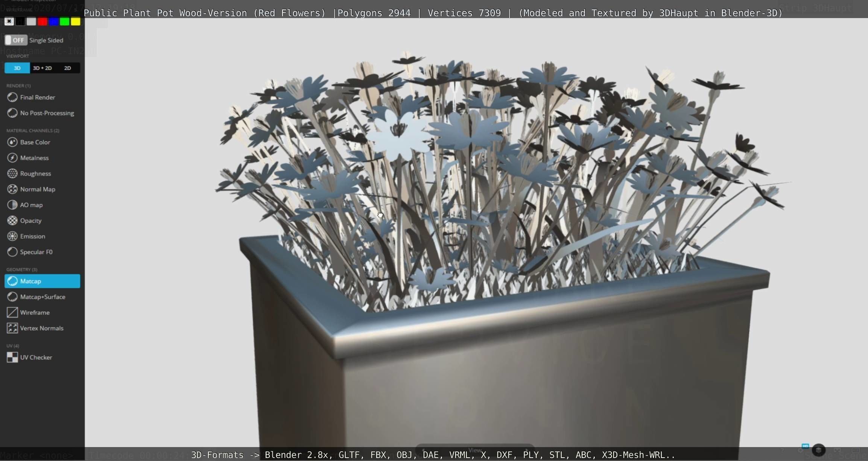Pick the light gray wireframe color
This screenshot has width=868, height=461.
coord(31,21)
